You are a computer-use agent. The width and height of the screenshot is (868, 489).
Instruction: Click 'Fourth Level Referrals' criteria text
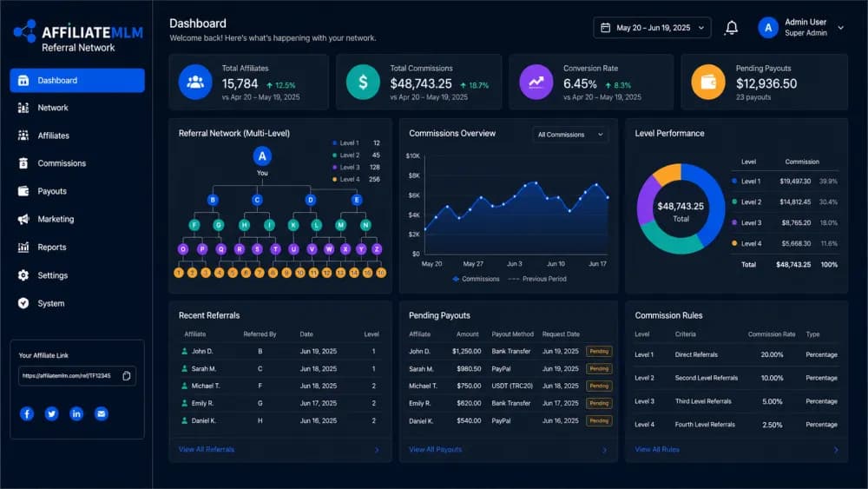(705, 425)
